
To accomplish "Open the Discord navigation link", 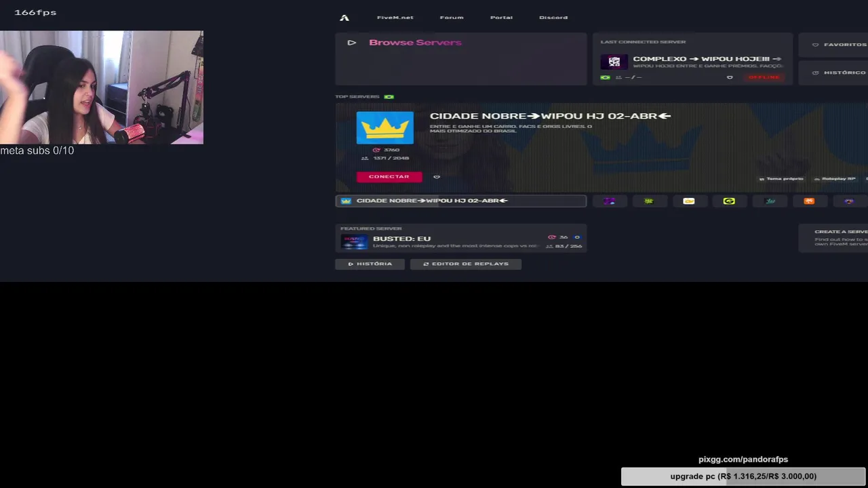I will [553, 18].
